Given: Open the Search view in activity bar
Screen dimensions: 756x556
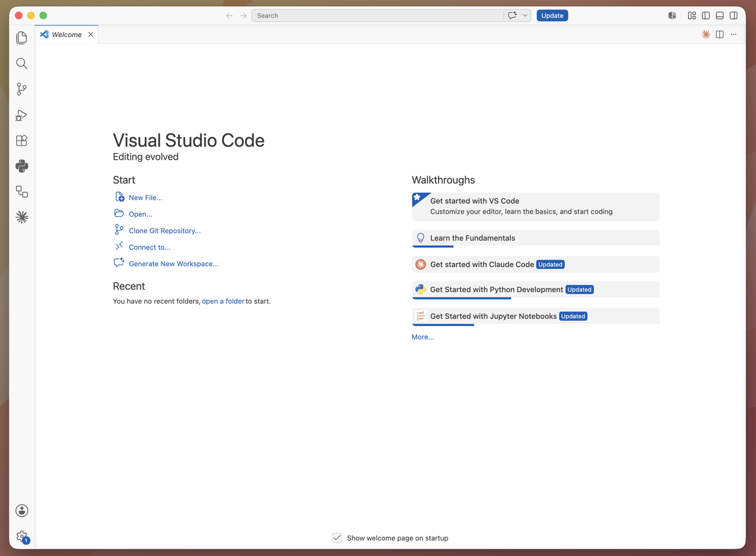Looking at the screenshot, I should [x=22, y=64].
